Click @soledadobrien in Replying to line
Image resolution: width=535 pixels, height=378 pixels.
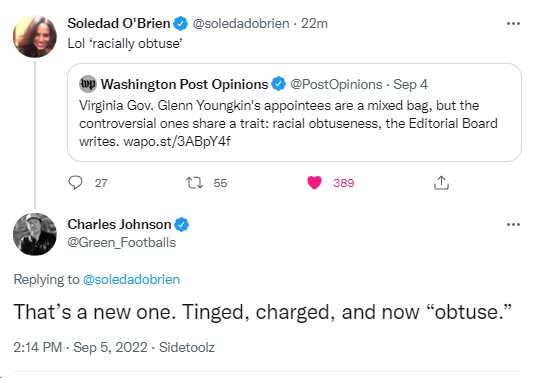click(x=131, y=279)
